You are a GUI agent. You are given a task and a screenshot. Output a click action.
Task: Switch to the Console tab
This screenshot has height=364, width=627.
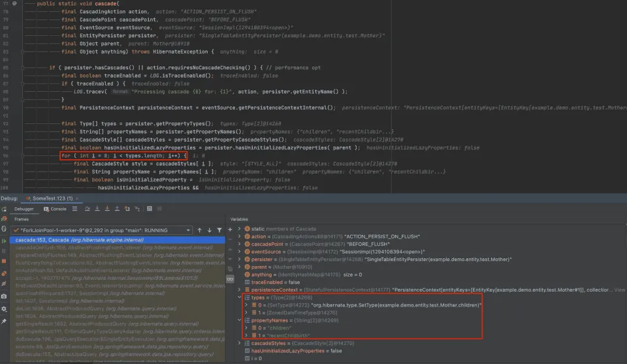pos(55,209)
